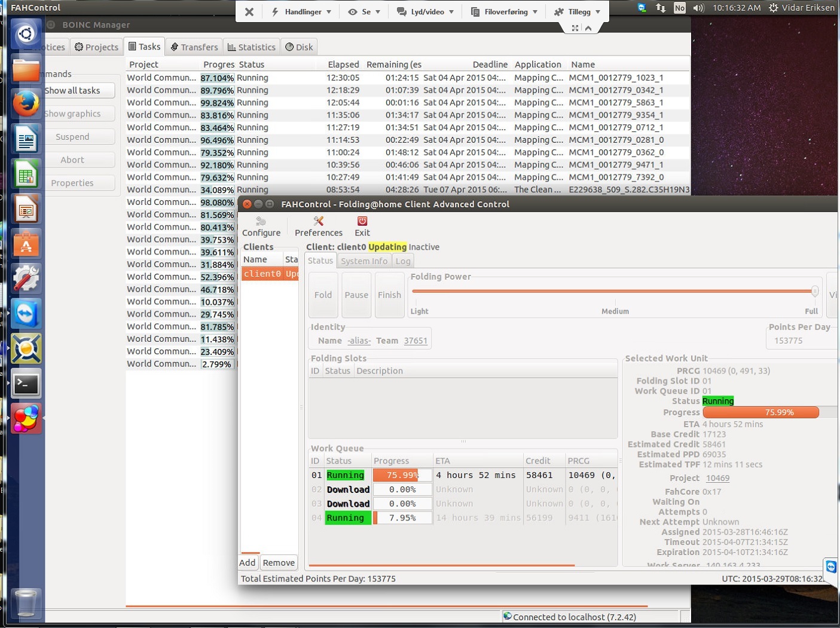Toggle fullscreen on the remote session toolbar
This screenshot has width=840, height=628.
(575, 28)
